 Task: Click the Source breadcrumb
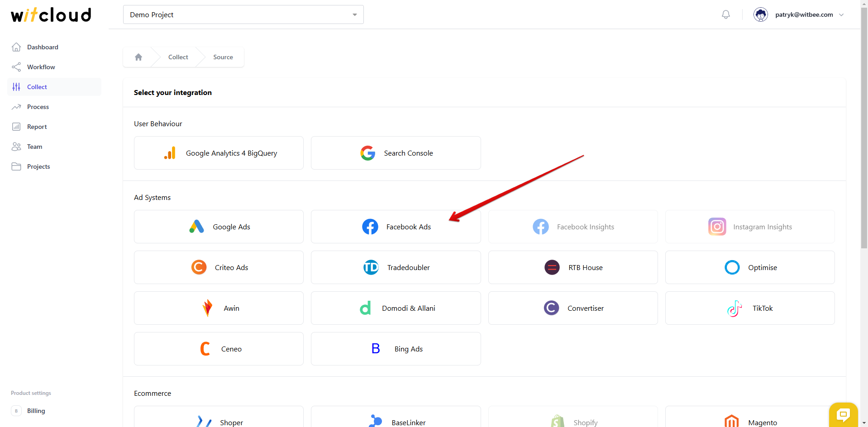(223, 57)
